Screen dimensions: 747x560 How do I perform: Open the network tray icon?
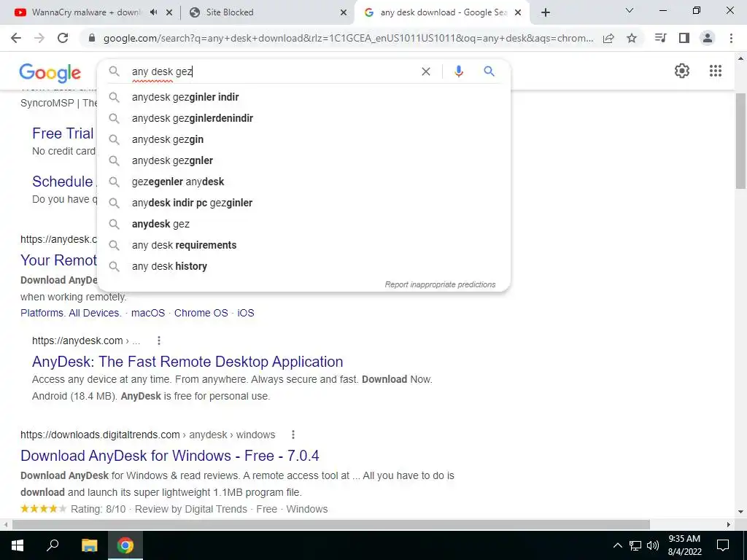pos(635,545)
